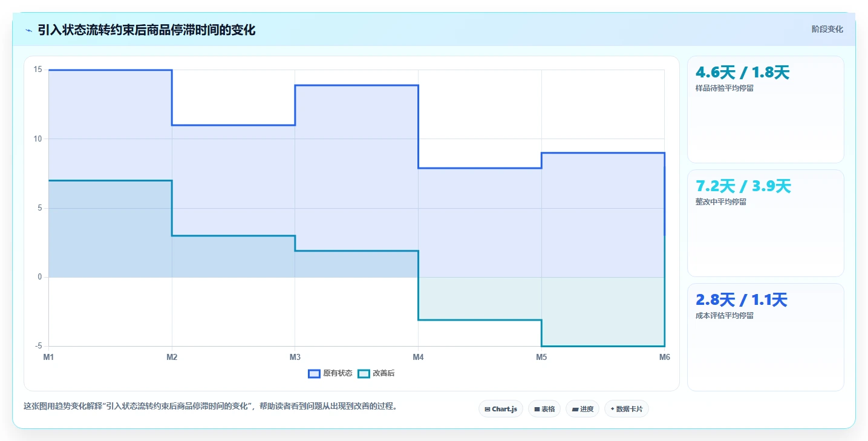Screen dimensions: 868x441
Task: Click the -5 y-axis tick label
Action: click(38, 346)
